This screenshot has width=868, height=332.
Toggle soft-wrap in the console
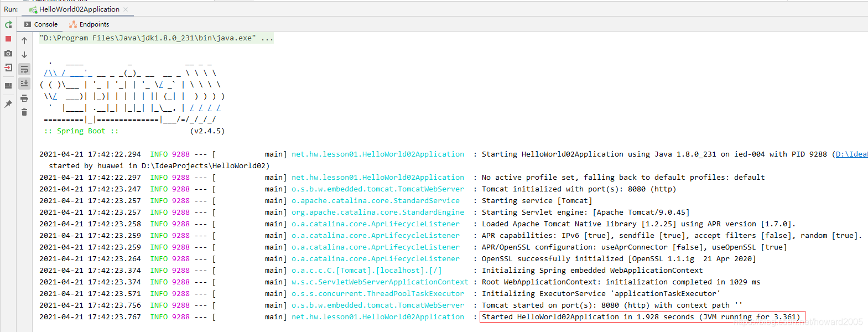tap(24, 69)
